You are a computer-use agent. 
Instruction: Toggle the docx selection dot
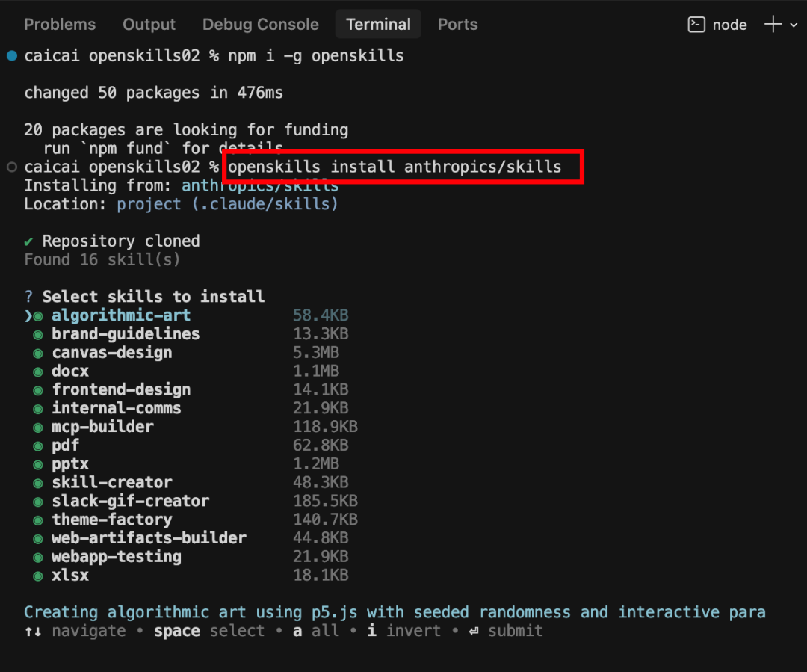click(38, 372)
